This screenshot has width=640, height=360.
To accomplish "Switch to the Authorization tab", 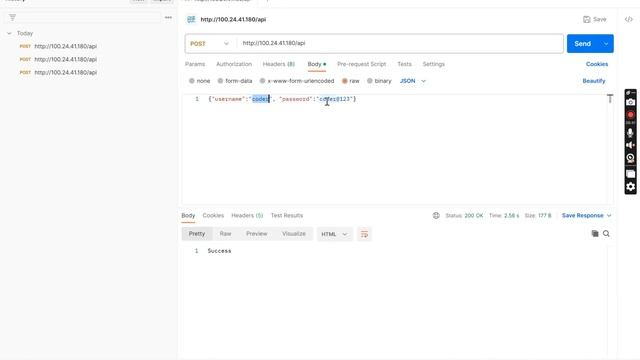I will 234,64.
